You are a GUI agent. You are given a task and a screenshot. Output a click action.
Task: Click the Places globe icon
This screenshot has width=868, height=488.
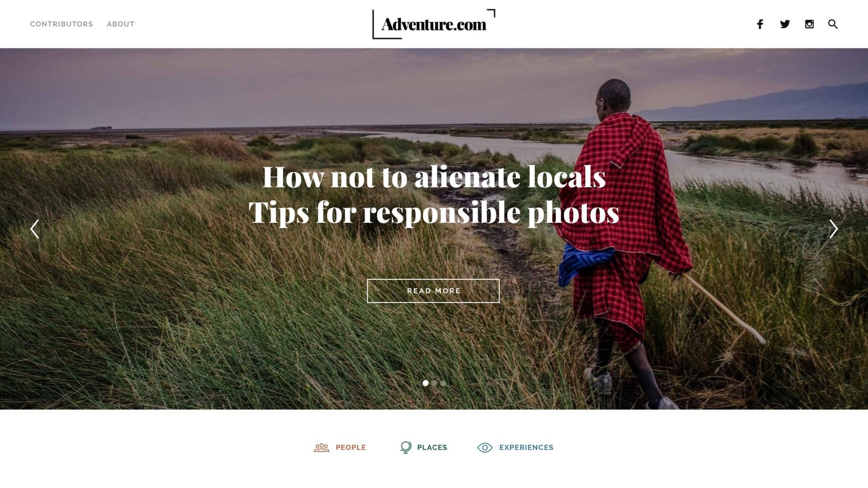click(x=406, y=447)
